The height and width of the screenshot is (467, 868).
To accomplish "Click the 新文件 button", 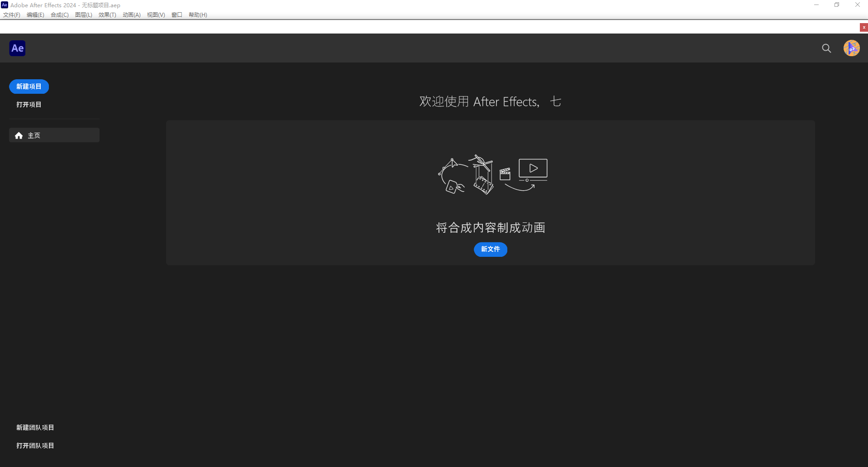I will [490, 249].
